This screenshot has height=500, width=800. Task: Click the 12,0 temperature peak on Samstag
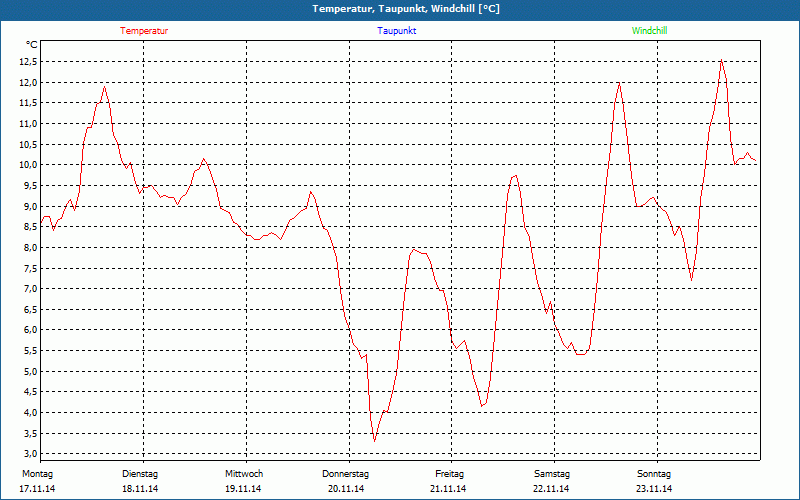619,83
